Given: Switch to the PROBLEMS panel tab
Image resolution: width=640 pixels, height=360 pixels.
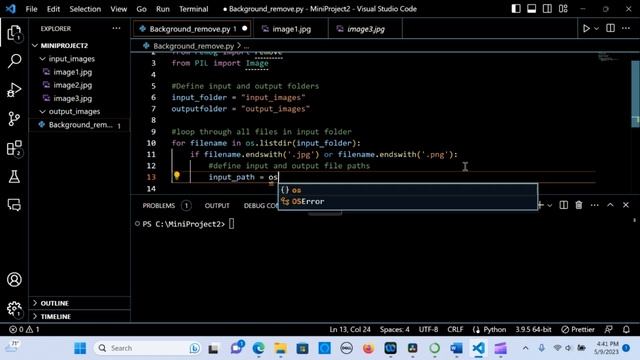Looking at the screenshot, I should coord(158,205).
